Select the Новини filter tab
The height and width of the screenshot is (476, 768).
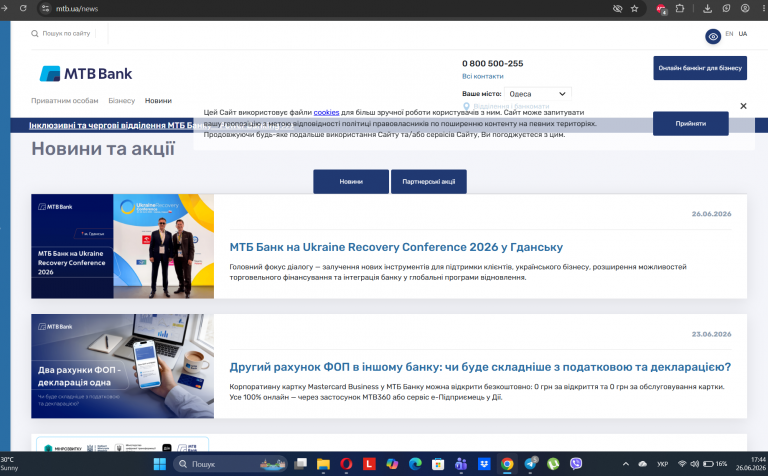click(351, 182)
